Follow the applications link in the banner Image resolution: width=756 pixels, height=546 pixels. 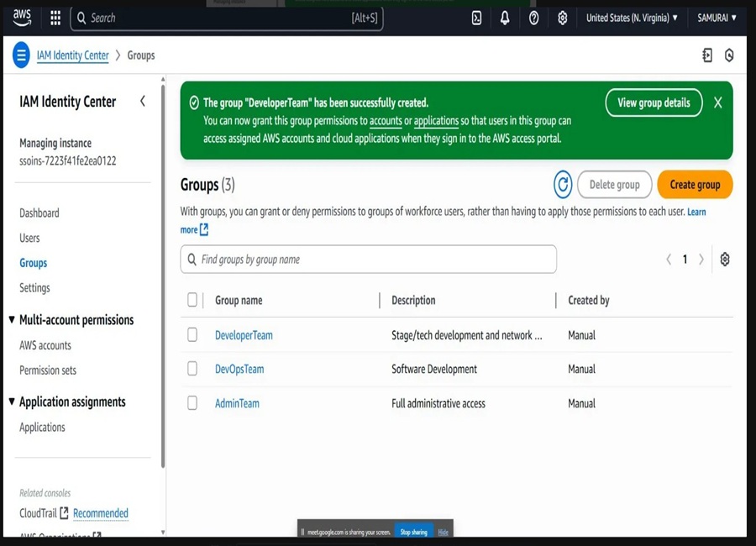pos(436,121)
